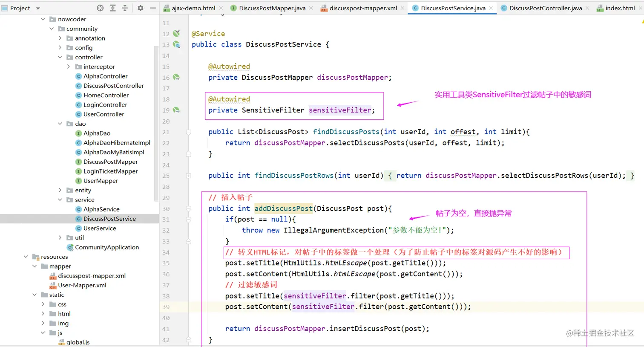Click Spring bean gutter icon on line 12
The width and height of the screenshot is (644, 347).
pyautogui.click(x=176, y=33)
